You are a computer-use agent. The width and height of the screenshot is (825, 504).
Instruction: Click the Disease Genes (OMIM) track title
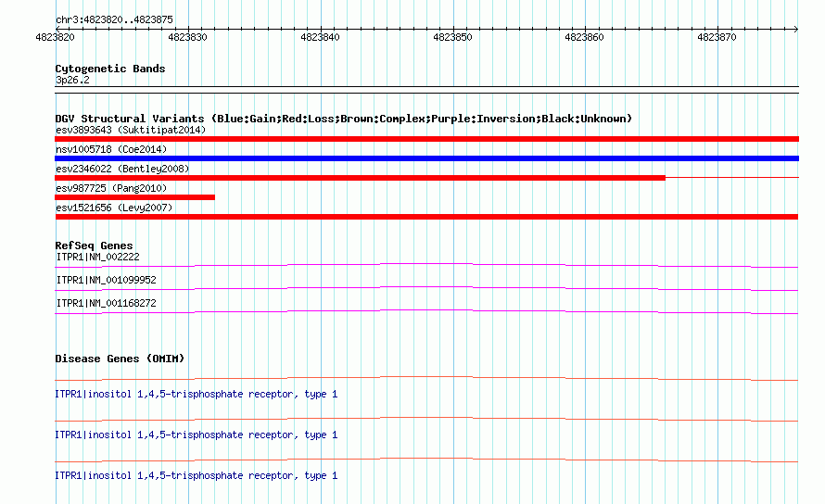tap(120, 359)
